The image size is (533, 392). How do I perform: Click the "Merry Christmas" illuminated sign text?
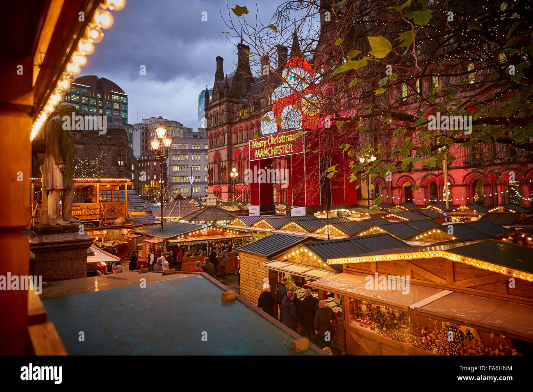coord(273,141)
